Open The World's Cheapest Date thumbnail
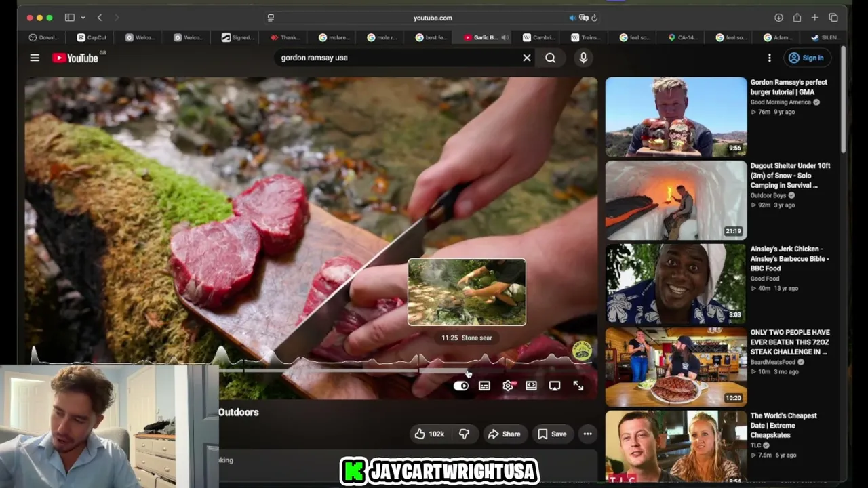The width and height of the screenshot is (868, 488). [675, 446]
